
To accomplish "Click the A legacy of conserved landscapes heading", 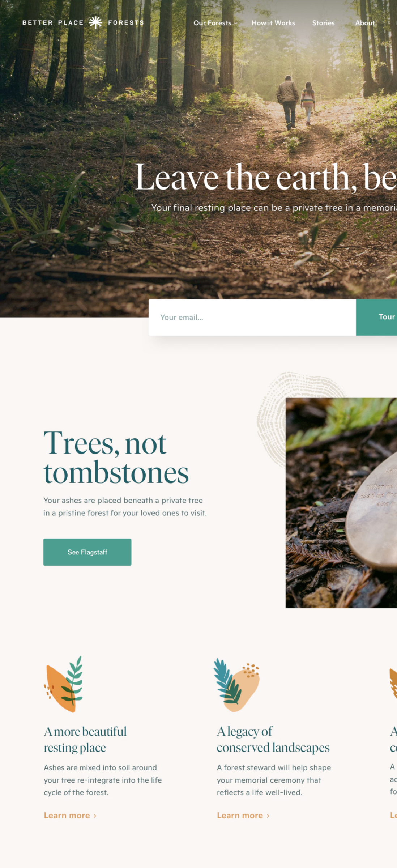I will pyautogui.click(x=273, y=739).
